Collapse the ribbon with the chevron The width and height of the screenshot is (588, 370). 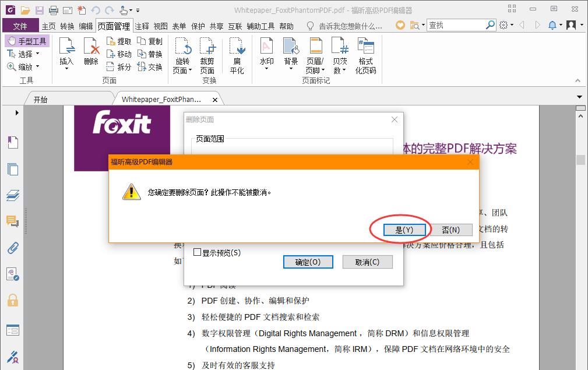click(578, 80)
